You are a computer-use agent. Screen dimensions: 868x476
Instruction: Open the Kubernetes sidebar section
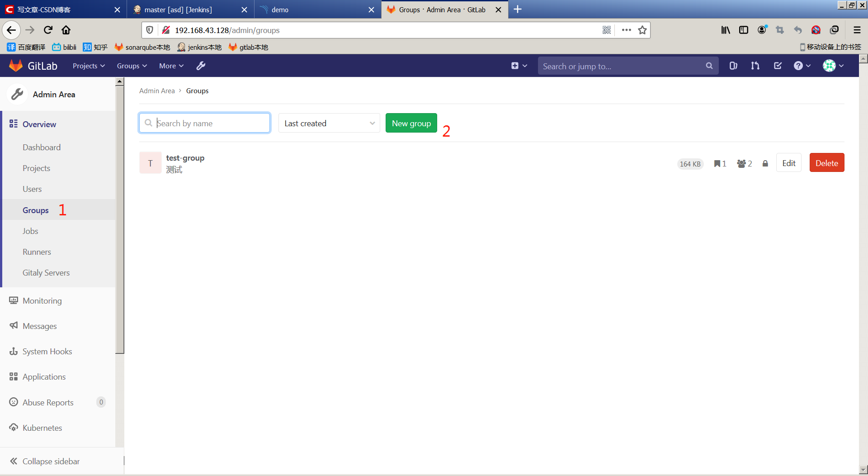[42, 428]
